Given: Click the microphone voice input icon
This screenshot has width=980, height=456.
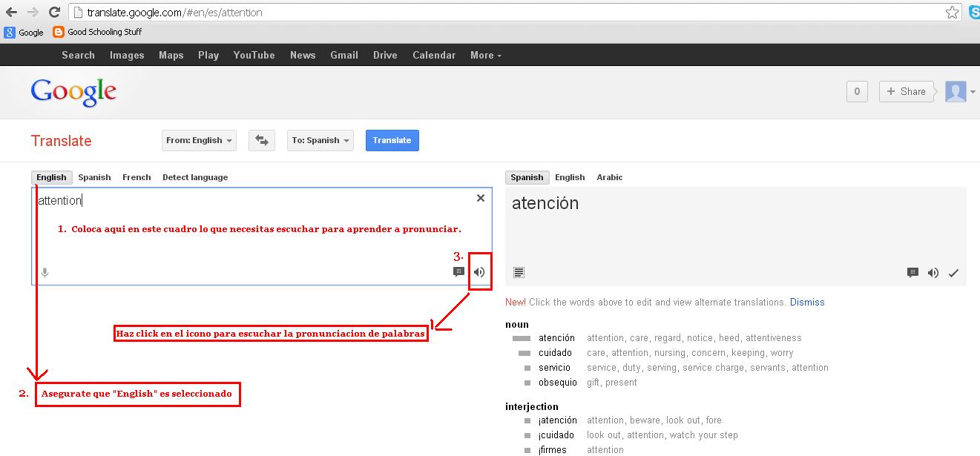Looking at the screenshot, I should pyautogui.click(x=45, y=273).
